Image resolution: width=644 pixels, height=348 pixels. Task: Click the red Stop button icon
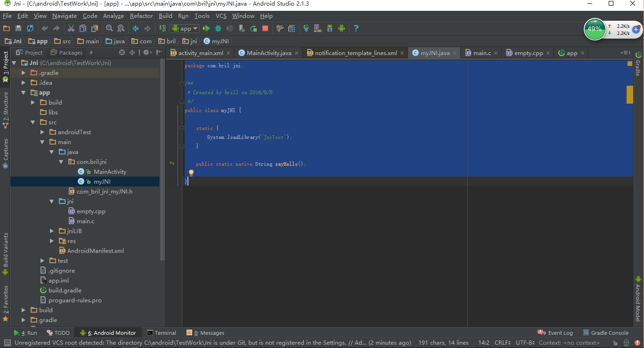265,28
